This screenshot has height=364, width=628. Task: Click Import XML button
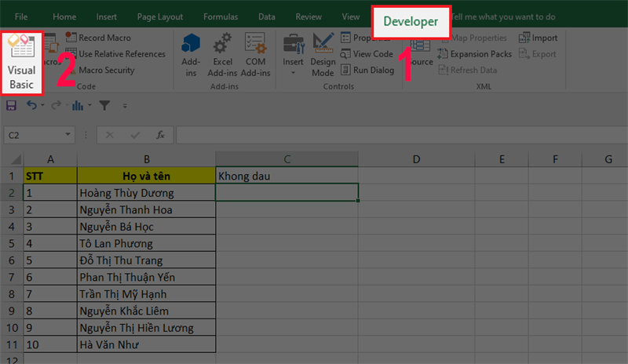click(x=538, y=38)
